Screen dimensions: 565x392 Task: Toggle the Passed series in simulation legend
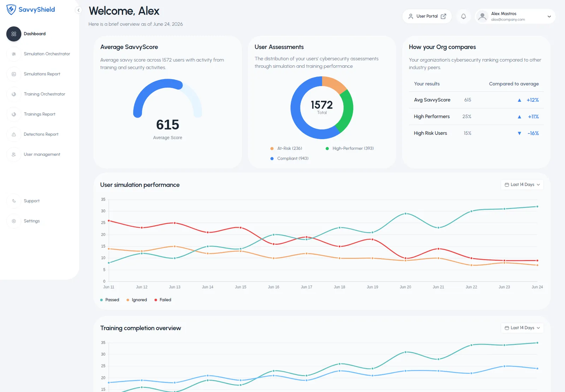coord(109,300)
